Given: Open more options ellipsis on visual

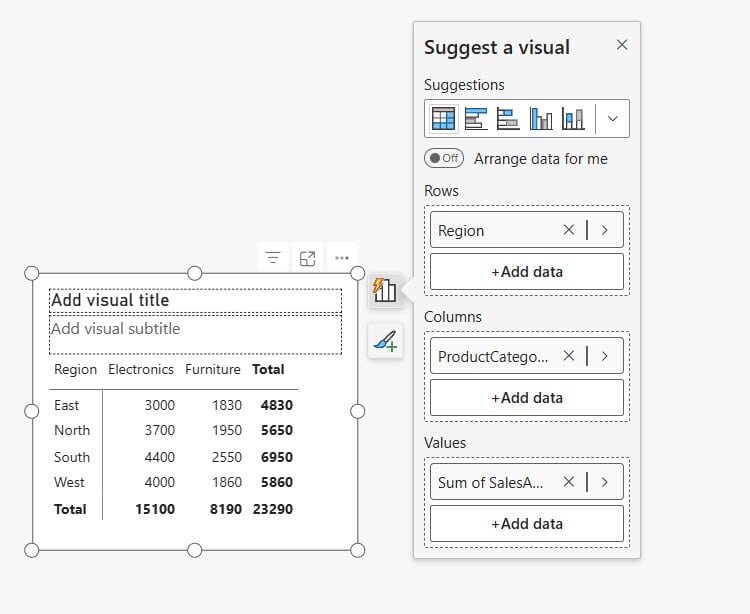Looking at the screenshot, I should pyautogui.click(x=342, y=258).
